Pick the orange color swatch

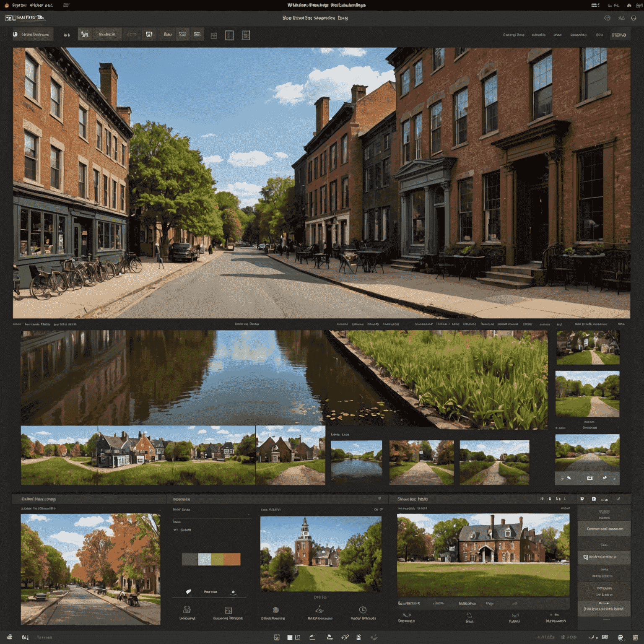click(232, 559)
